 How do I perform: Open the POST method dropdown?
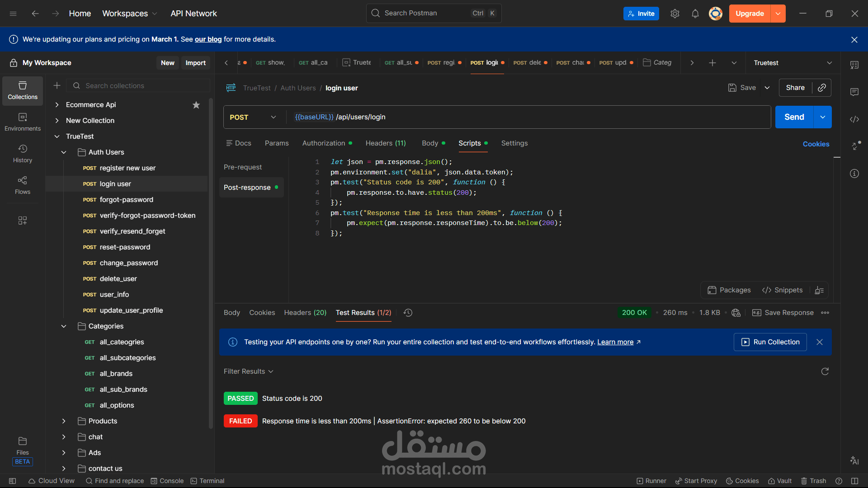252,117
